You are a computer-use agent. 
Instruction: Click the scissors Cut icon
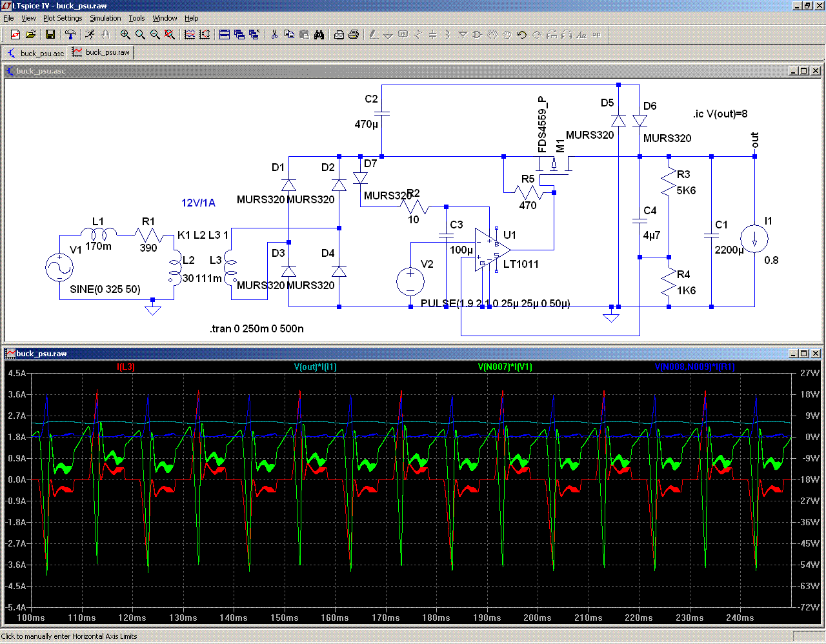[x=274, y=35]
